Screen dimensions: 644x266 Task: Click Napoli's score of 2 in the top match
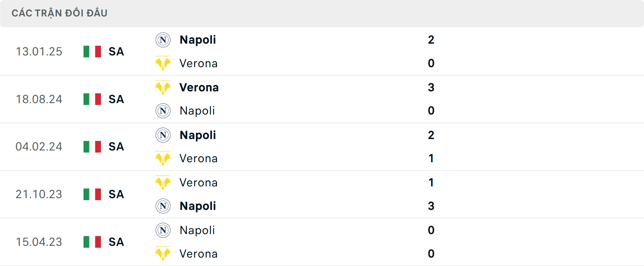pos(431,39)
